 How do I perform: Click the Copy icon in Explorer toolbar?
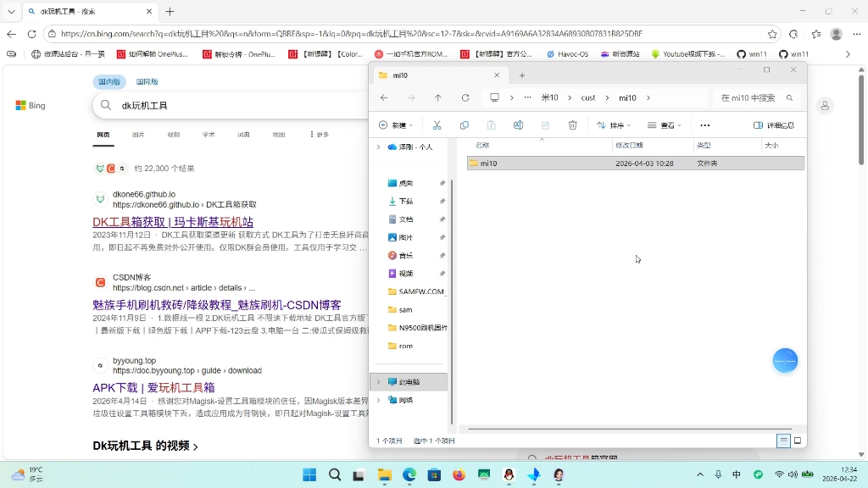(x=464, y=125)
